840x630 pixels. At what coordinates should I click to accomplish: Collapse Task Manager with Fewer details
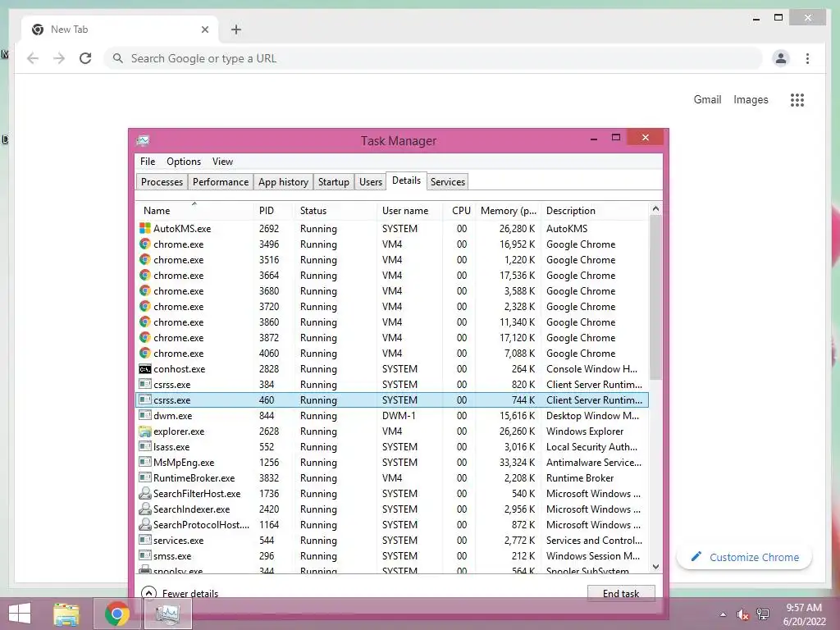(x=180, y=593)
